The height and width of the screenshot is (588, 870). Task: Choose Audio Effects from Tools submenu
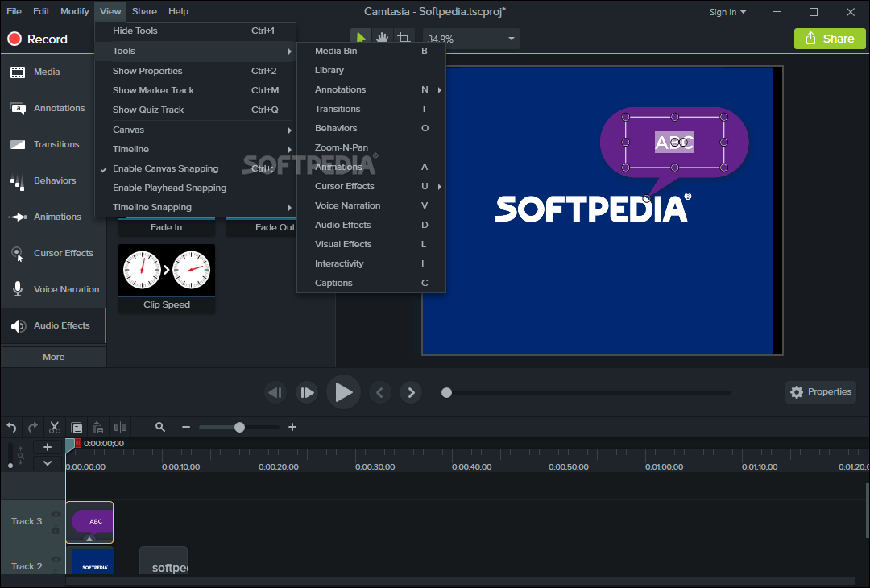pyautogui.click(x=342, y=225)
